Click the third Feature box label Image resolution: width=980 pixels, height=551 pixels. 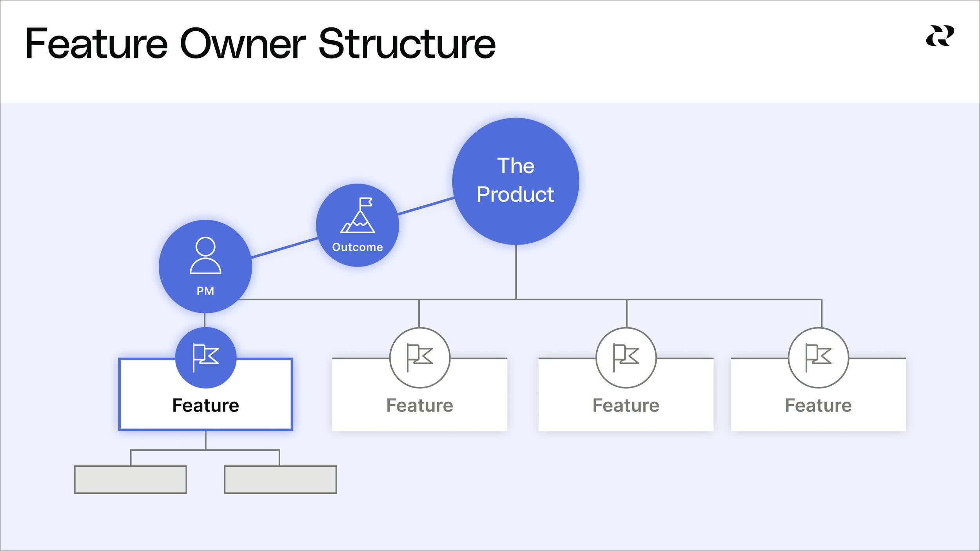[x=626, y=405]
